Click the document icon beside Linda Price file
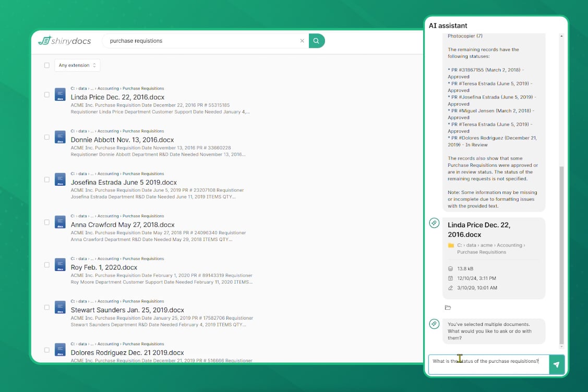This screenshot has width=588, height=392. pyautogui.click(x=59, y=94)
